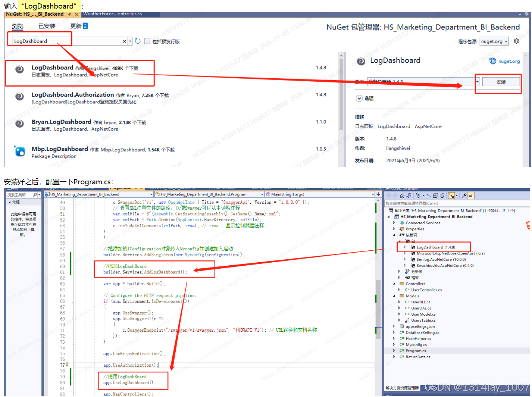Clear the LogDashboard search text with X
Image resolution: width=532 pixels, height=397 pixels.
[x=125, y=41]
